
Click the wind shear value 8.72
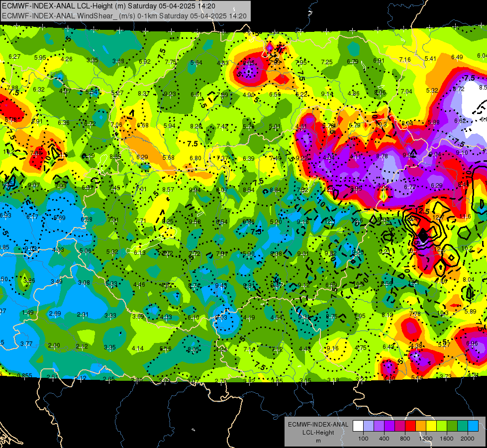[x=459, y=89]
